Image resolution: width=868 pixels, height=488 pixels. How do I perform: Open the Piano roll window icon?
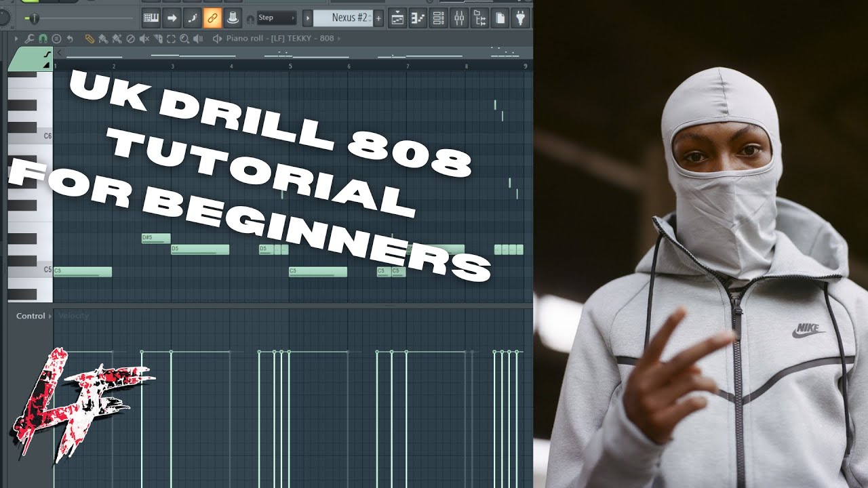418,18
